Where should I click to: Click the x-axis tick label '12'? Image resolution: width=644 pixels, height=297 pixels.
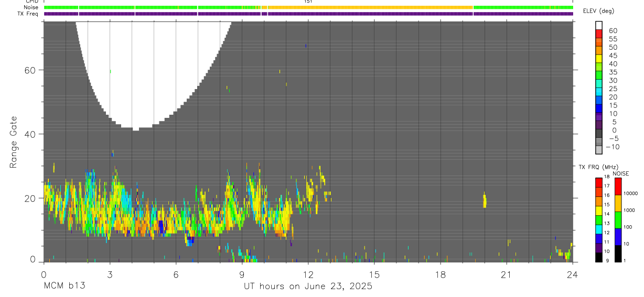(x=308, y=274)
